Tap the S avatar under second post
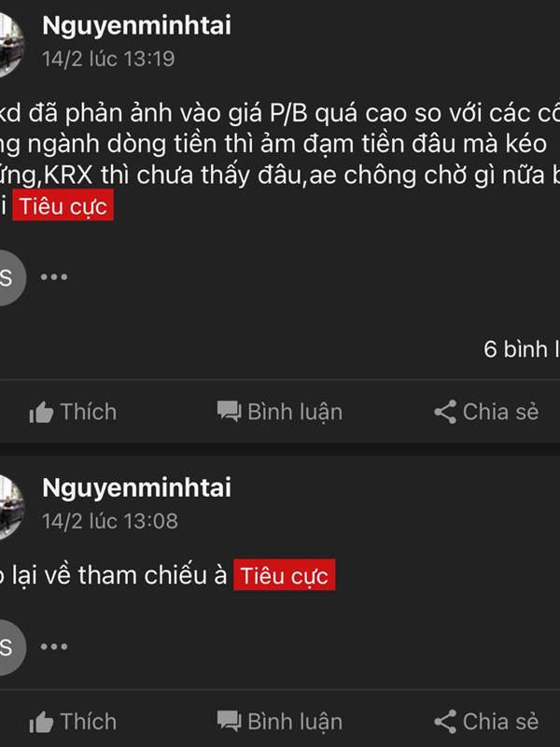The height and width of the screenshot is (747, 560). (11, 647)
